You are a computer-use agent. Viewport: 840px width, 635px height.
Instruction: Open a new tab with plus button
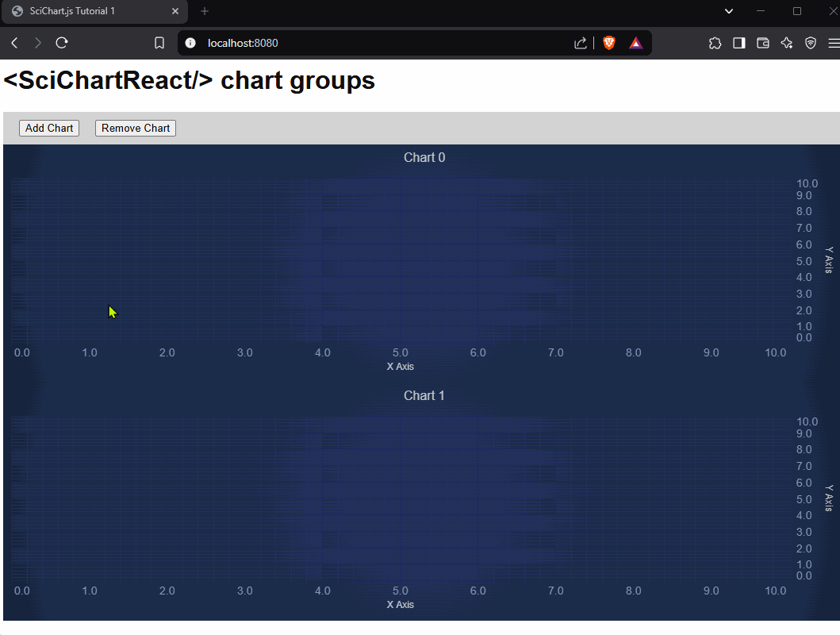(x=205, y=11)
